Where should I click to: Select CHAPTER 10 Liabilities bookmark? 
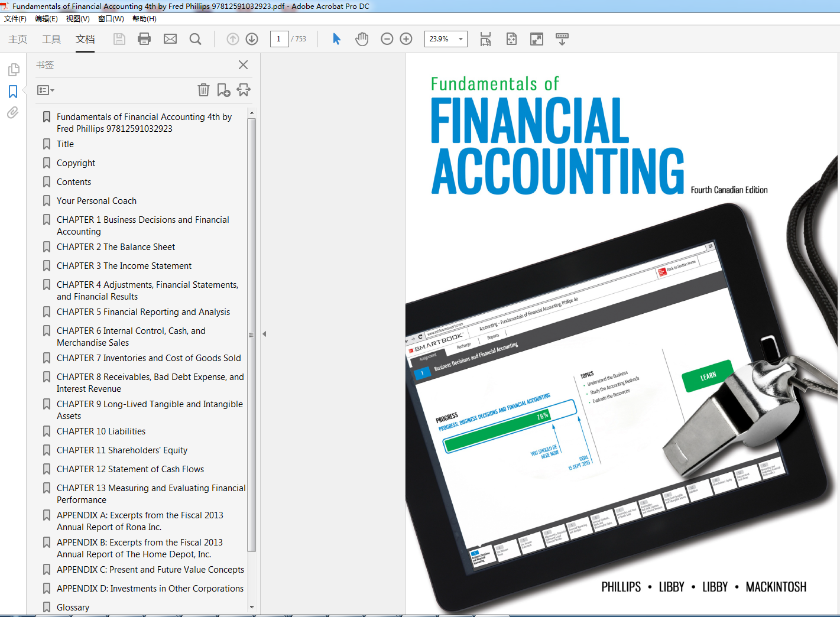click(x=101, y=431)
